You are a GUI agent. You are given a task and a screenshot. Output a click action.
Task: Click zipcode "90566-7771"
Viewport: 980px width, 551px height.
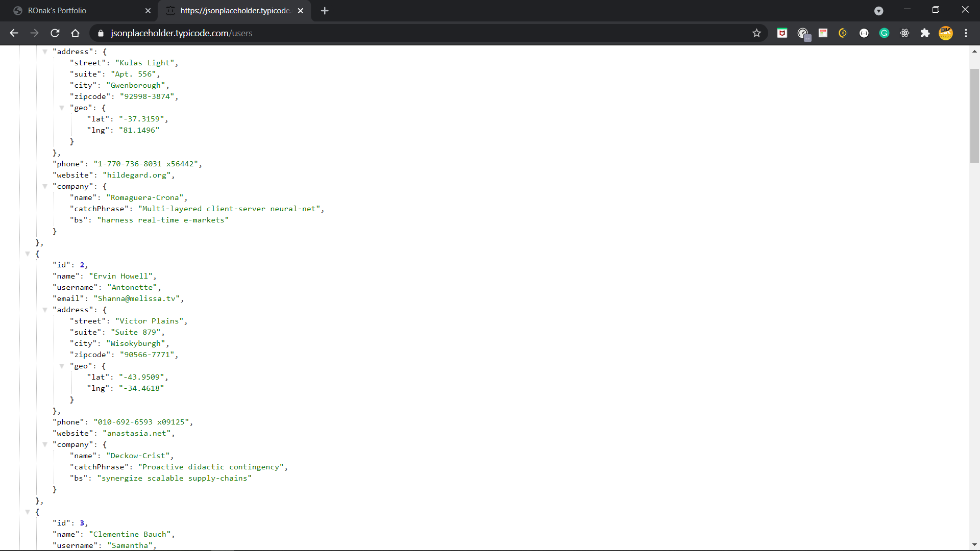pos(147,355)
